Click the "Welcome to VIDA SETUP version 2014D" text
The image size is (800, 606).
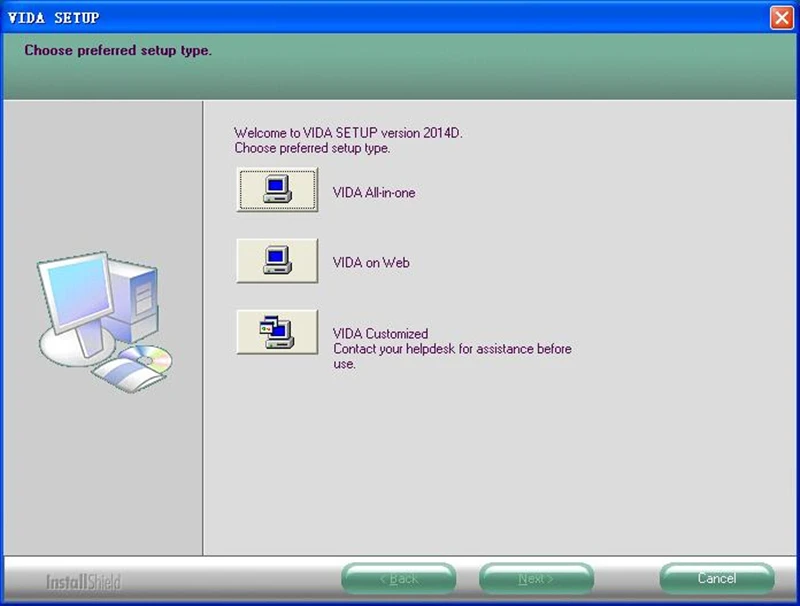pos(348,133)
